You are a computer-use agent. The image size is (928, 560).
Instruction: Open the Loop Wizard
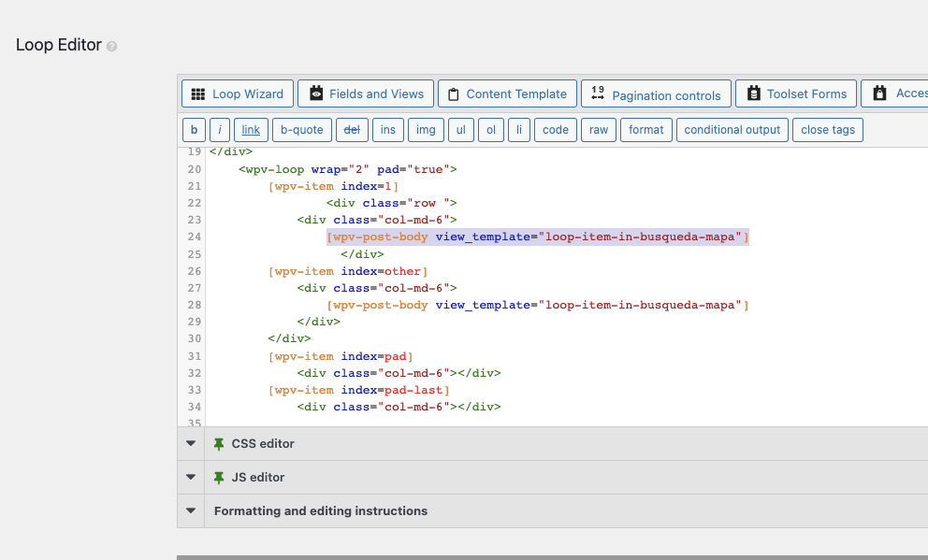tap(238, 93)
